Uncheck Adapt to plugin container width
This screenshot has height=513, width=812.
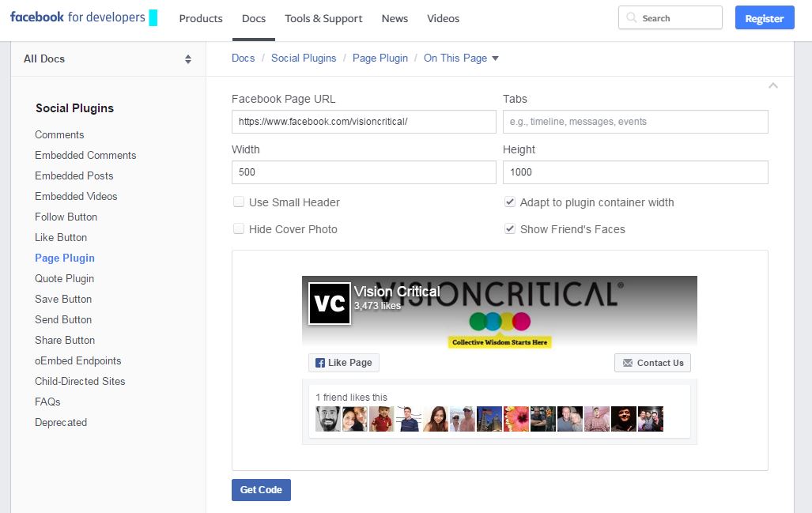click(x=510, y=202)
